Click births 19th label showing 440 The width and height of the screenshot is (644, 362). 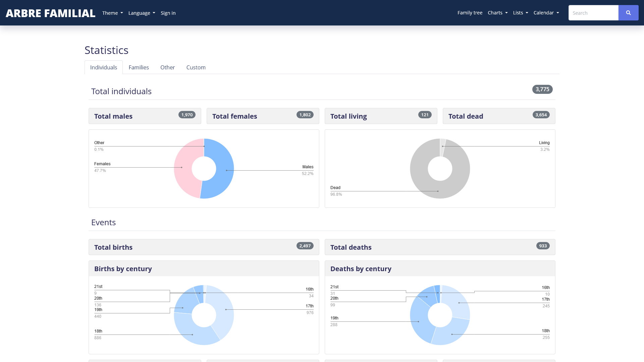(x=98, y=313)
